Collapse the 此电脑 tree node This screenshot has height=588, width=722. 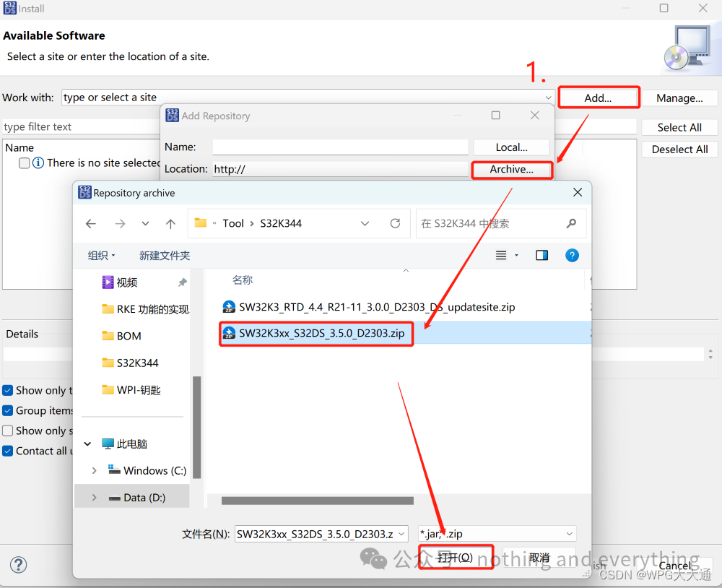[87, 444]
